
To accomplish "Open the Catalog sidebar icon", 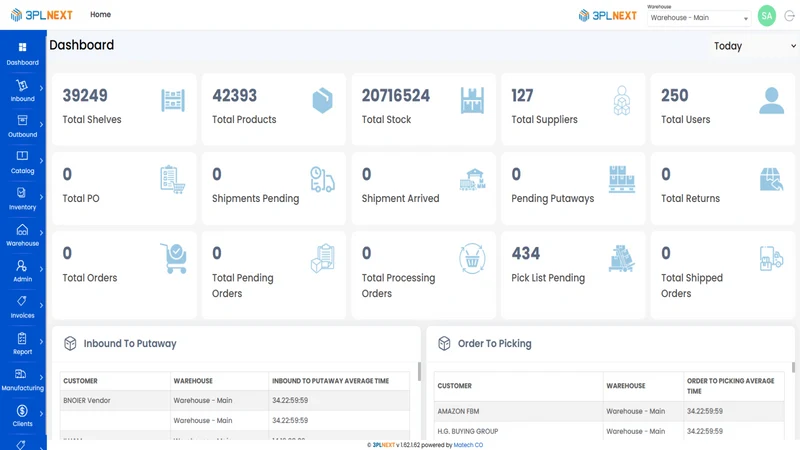I will (x=22, y=156).
